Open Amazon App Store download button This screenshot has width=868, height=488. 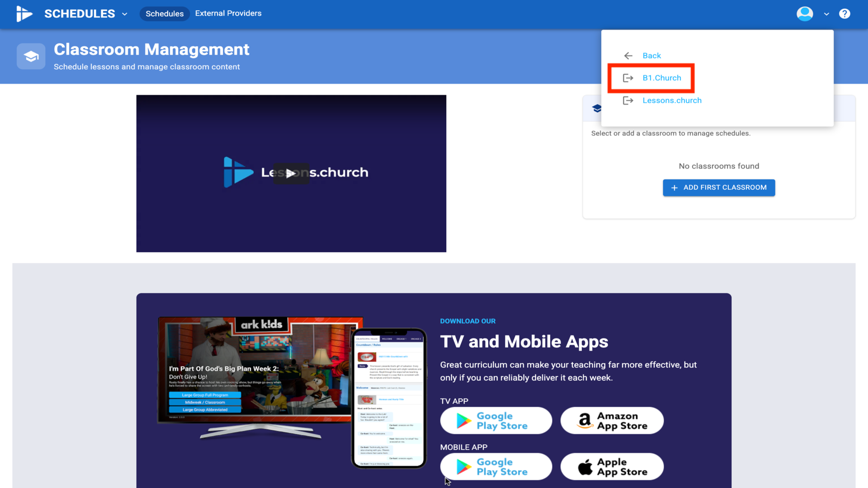point(612,421)
